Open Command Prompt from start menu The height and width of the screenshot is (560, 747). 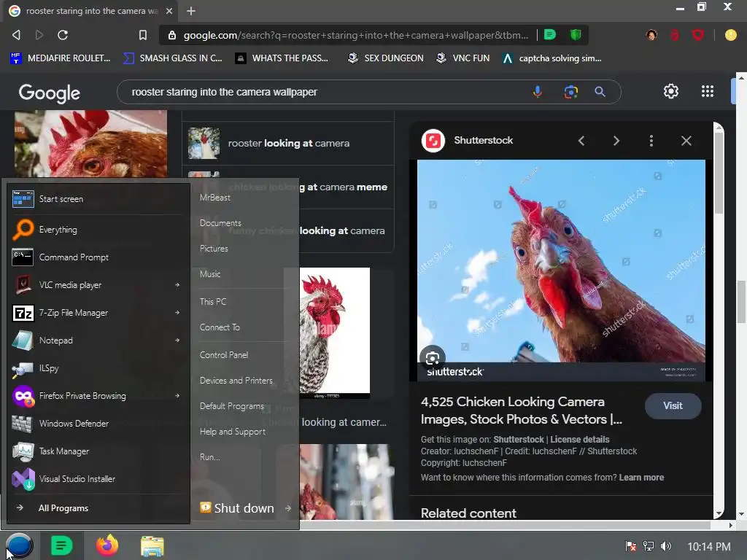click(x=98, y=257)
